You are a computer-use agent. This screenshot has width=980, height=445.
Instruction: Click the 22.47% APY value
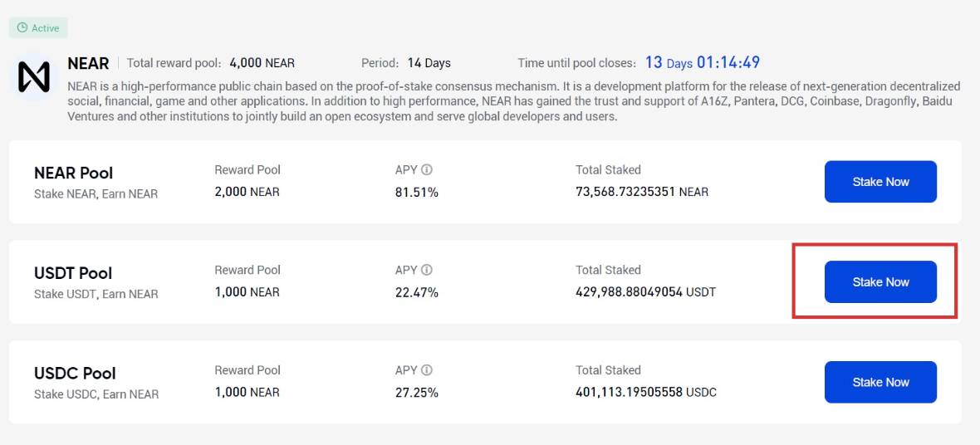pos(417,292)
